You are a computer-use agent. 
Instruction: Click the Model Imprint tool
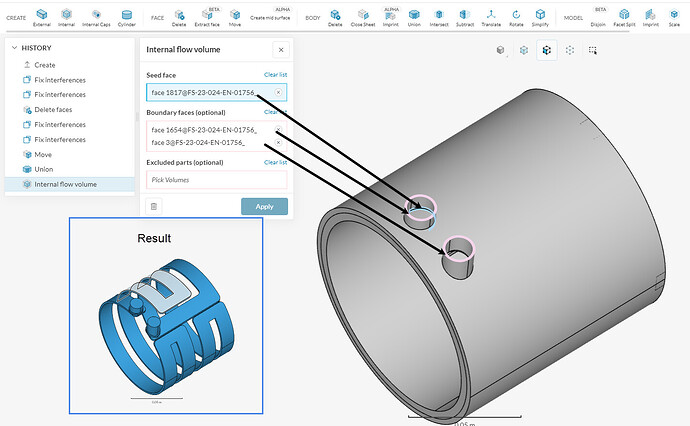(x=650, y=18)
